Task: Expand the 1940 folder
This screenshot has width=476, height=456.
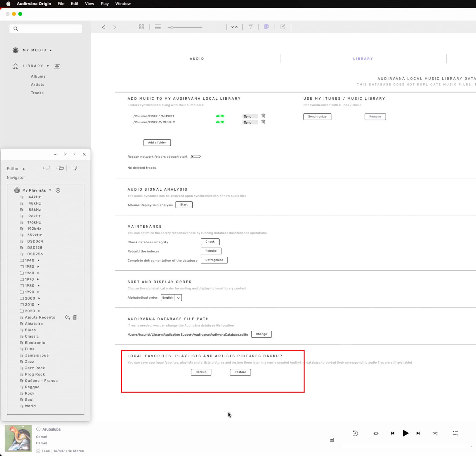Action: coord(38,260)
